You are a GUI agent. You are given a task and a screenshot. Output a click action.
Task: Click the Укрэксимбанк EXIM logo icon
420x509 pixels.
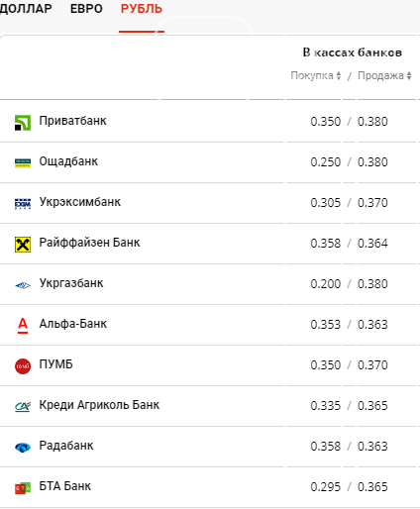point(23,204)
